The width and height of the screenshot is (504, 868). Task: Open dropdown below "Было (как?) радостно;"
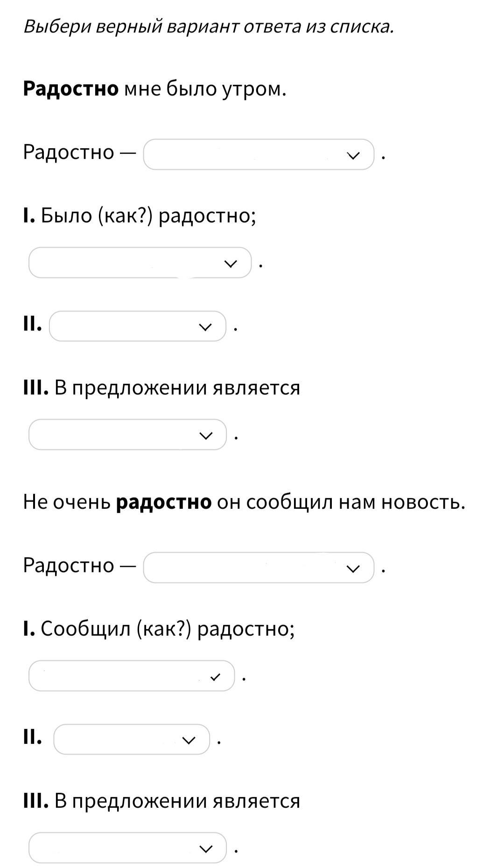click(x=140, y=263)
